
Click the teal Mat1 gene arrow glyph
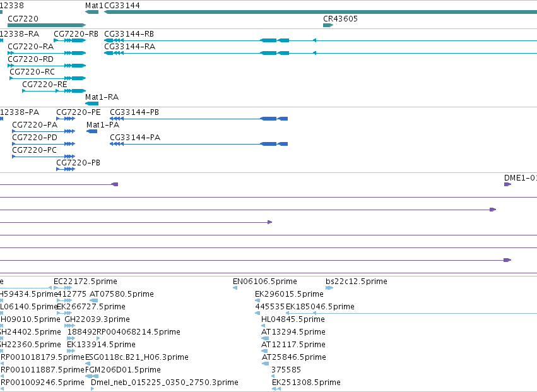pyautogui.click(x=91, y=12)
